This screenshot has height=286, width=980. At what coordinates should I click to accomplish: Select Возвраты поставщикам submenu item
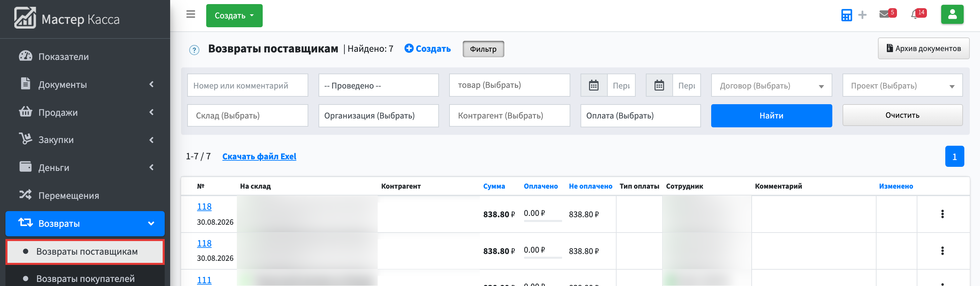pos(85,251)
